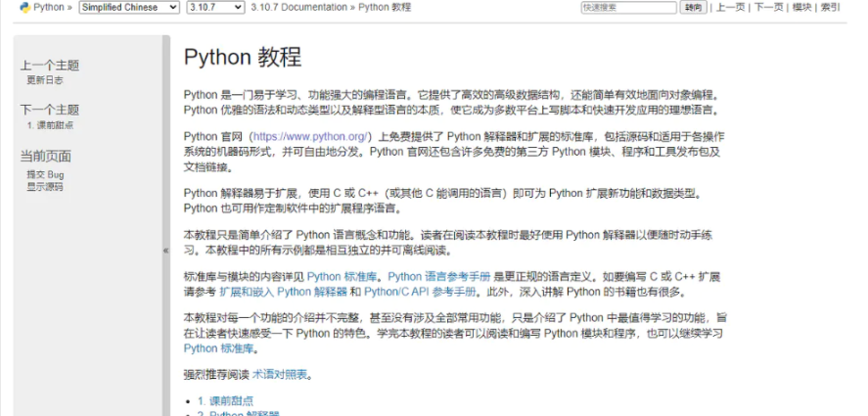Image resolution: width=868 pixels, height=416 pixels.
Task: Open the 更新日志 previous topic link
Action: [x=45, y=80]
